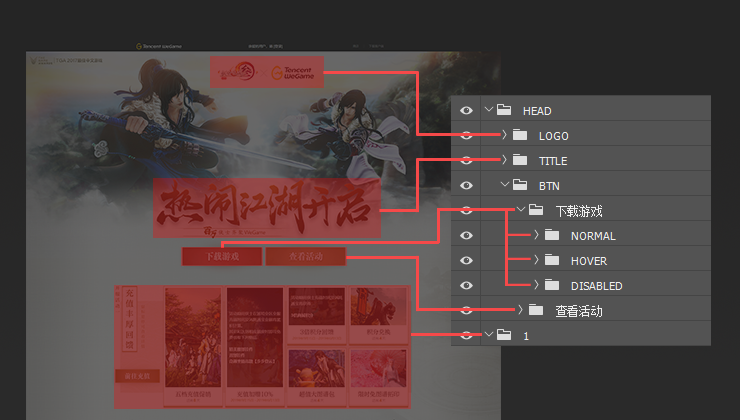Image resolution: width=740 pixels, height=420 pixels.
Task: Hide the DISABLED state group
Action: point(466,286)
